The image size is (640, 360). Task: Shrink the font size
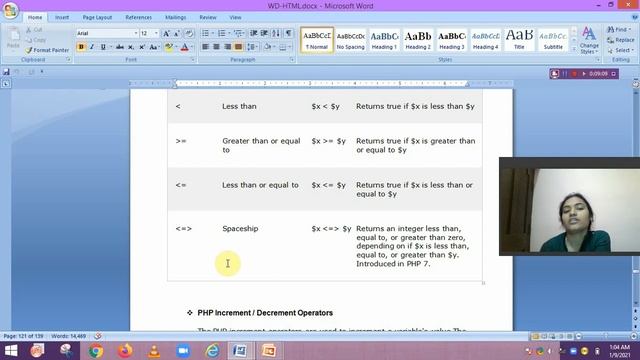tap(177, 33)
